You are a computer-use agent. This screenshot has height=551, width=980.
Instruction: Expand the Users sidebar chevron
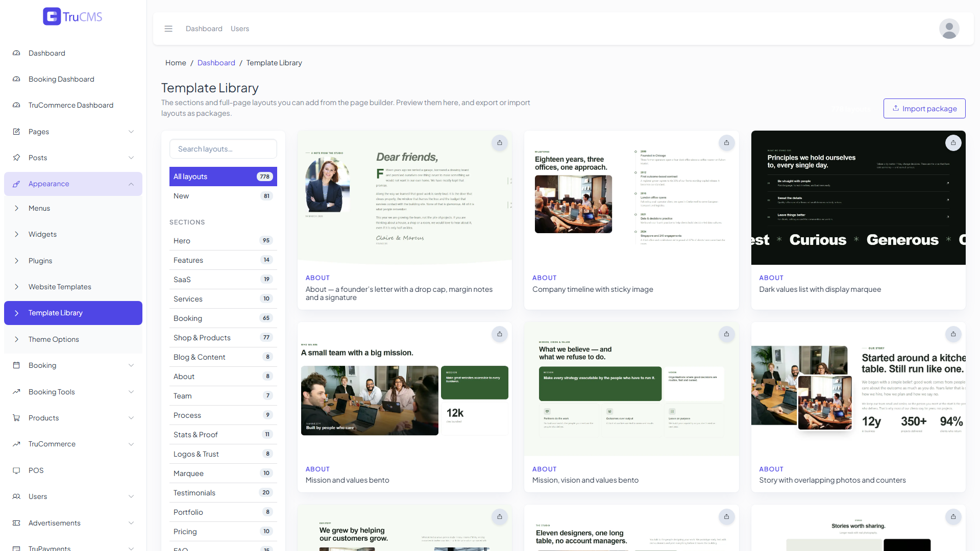click(x=131, y=496)
